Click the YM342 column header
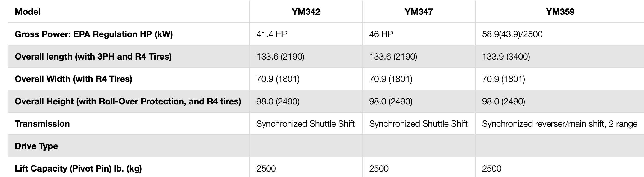Image resolution: width=644 pixels, height=177 pixels. coord(306,12)
